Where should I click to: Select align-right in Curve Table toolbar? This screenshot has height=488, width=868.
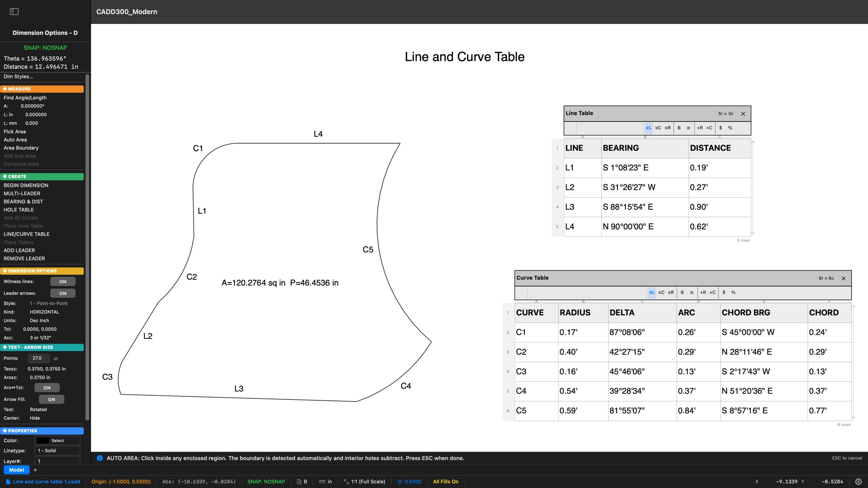coord(671,292)
